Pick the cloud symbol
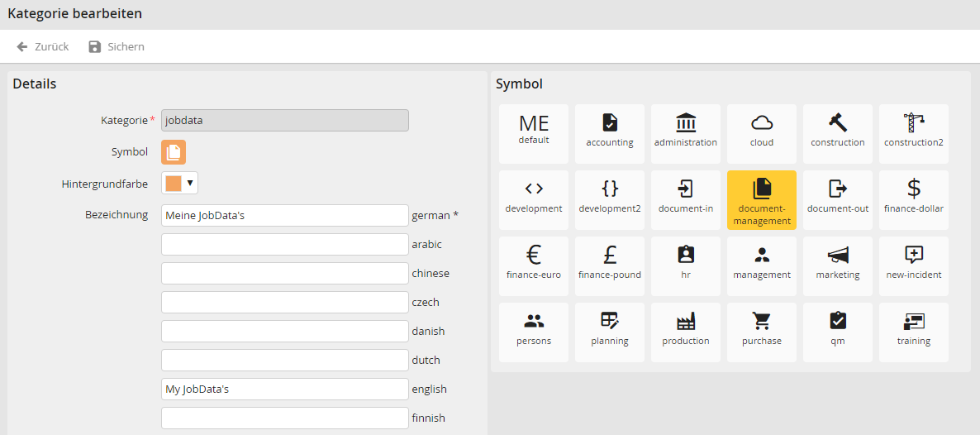 [x=761, y=128]
